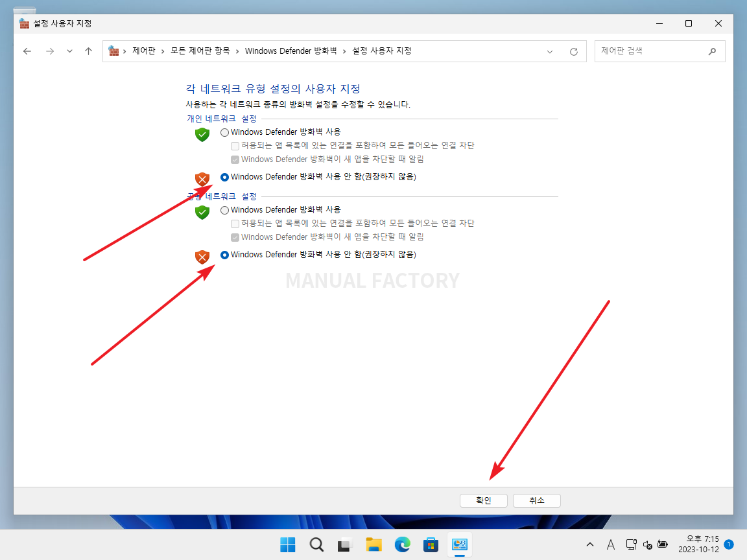Show hidden tray icons chevron
This screenshot has width=747, height=560.
pyautogui.click(x=590, y=544)
